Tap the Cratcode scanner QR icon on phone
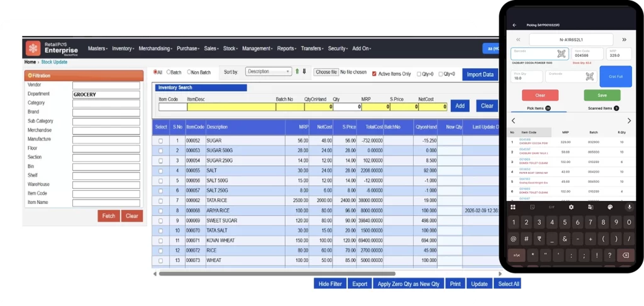Screen dimensions: 644x306 pos(590,77)
